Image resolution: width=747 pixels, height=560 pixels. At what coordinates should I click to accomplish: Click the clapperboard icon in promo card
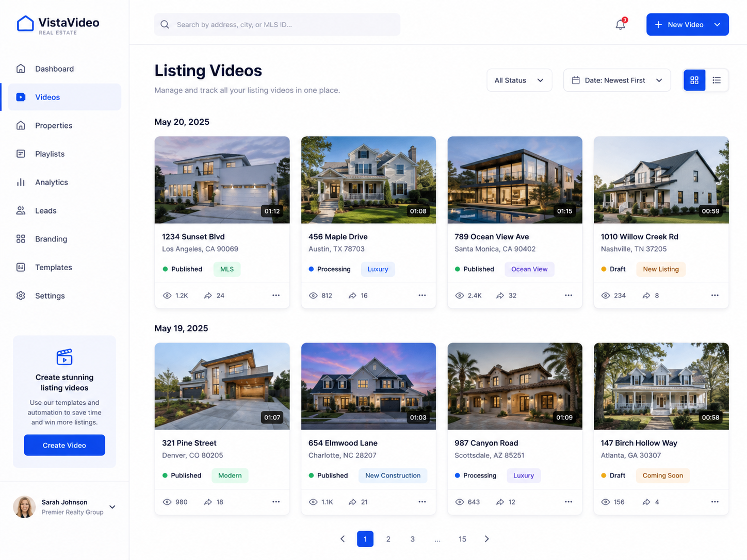pyautogui.click(x=64, y=357)
